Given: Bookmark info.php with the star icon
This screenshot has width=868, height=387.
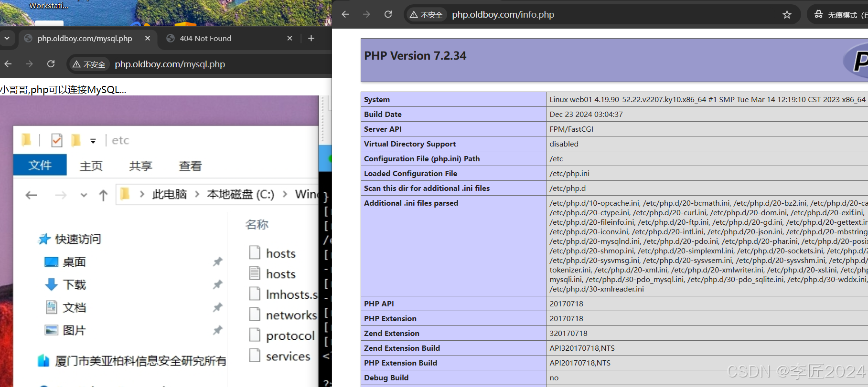Looking at the screenshot, I should point(787,15).
